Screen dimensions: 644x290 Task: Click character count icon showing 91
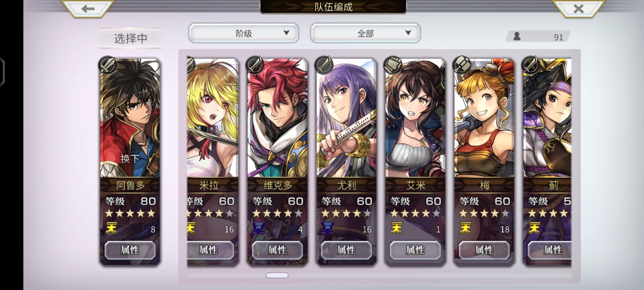tap(517, 36)
